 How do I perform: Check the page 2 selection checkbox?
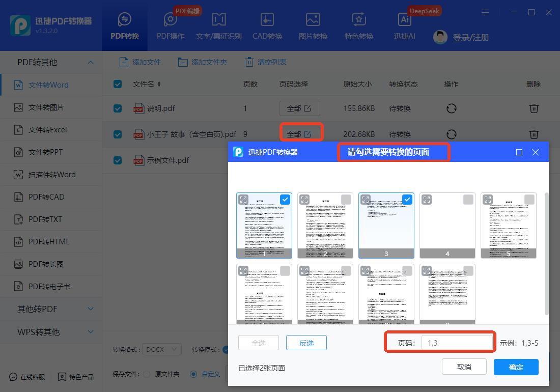click(346, 200)
